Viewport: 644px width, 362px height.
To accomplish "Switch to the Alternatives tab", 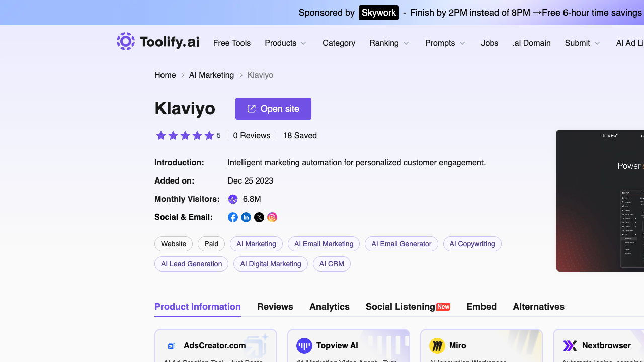I will [538, 307].
